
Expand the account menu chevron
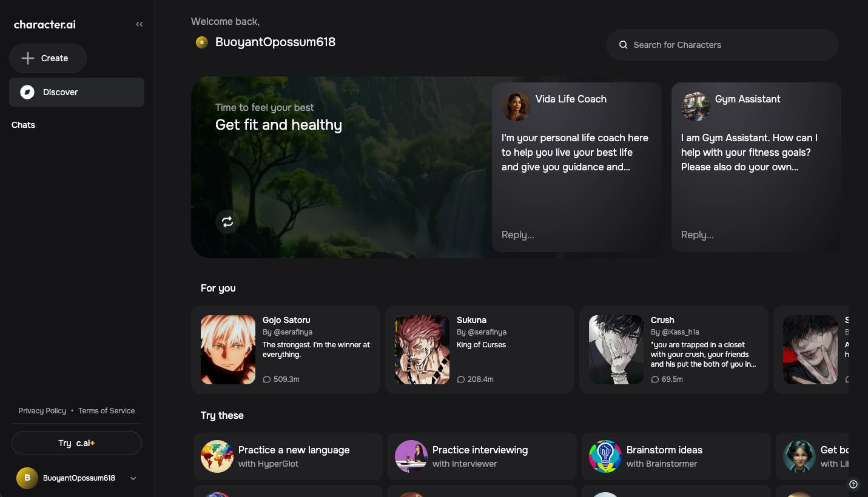[x=133, y=478]
